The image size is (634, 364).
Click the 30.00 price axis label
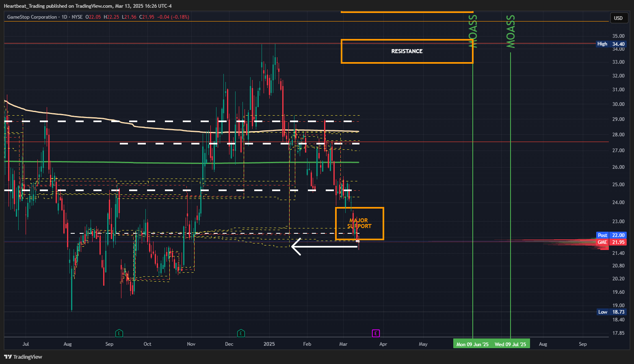(619, 104)
